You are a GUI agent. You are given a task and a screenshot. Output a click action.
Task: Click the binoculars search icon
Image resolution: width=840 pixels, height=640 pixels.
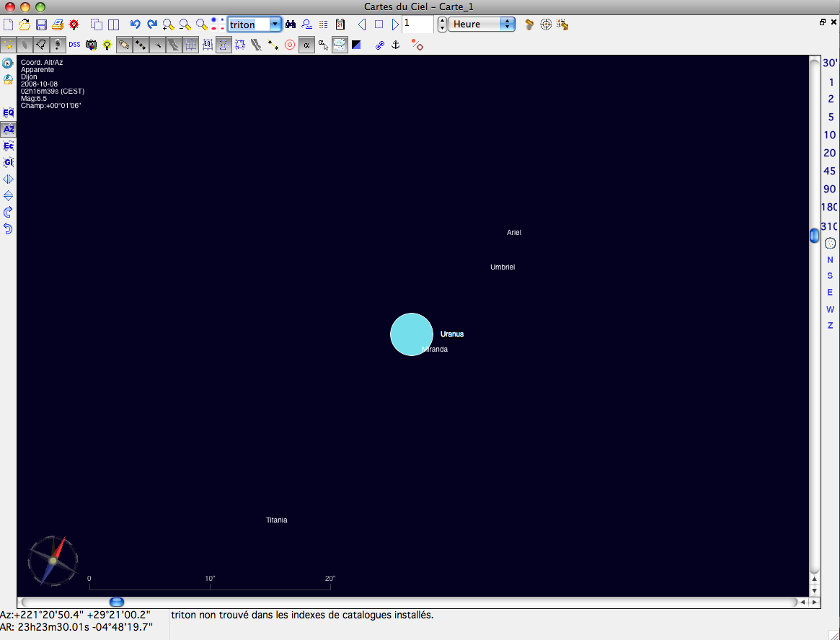pos(291,25)
